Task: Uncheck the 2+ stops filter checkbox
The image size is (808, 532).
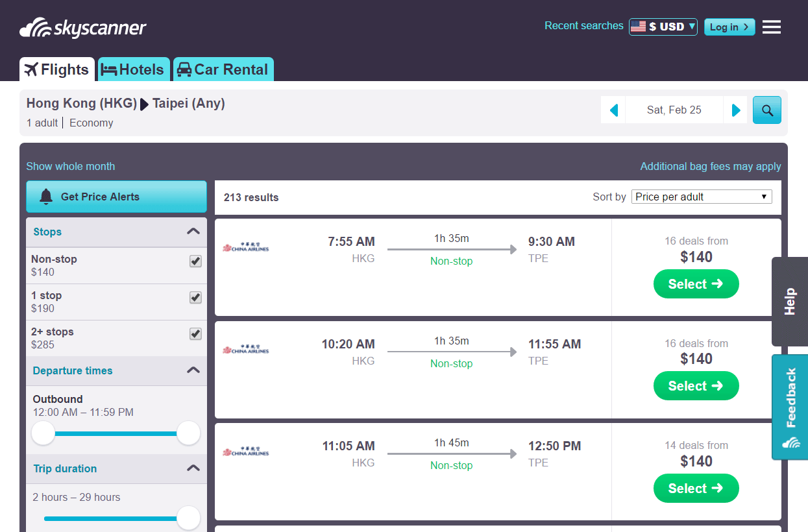Action: (195, 333)
